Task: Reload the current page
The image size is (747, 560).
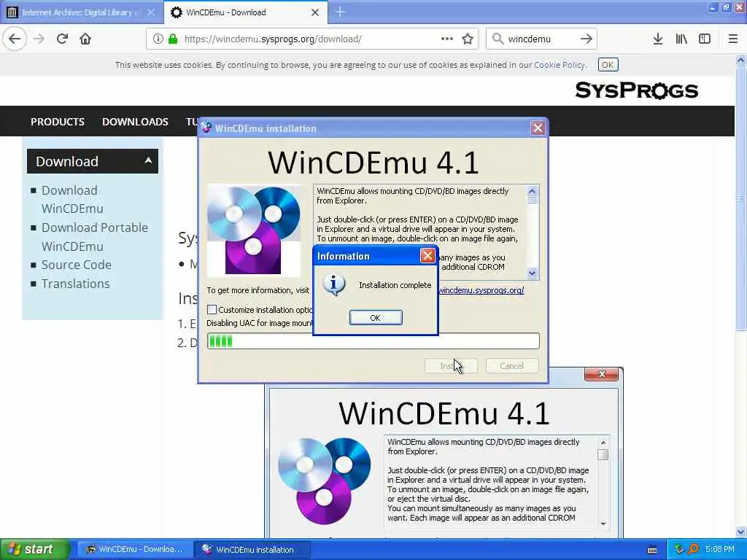Action: (x=62, y=39)
